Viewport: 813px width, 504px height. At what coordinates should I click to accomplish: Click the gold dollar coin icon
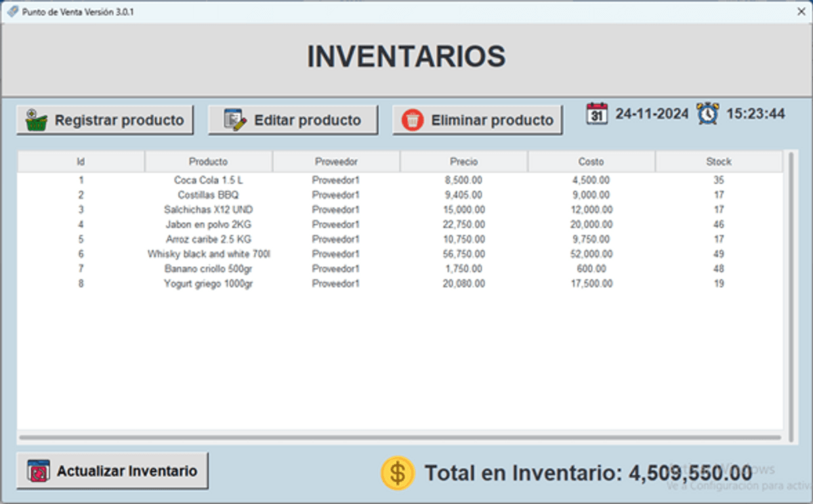(x=398, y=472)
